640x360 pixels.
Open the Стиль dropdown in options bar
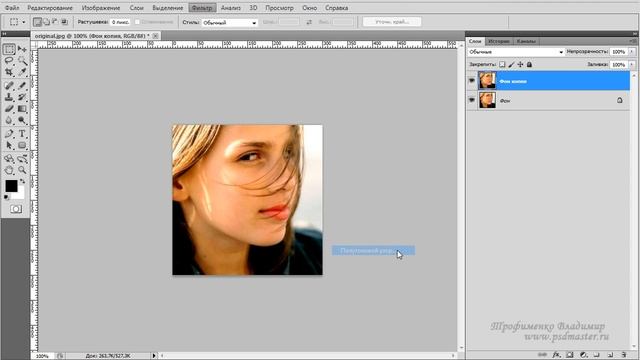click(230, 22)
